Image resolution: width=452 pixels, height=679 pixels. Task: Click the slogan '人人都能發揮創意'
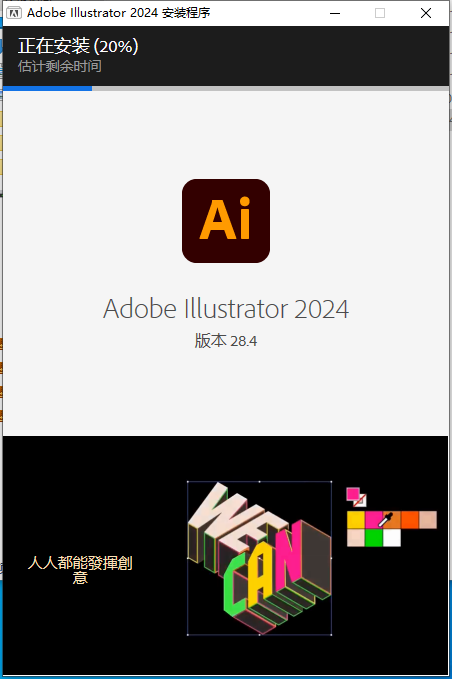click(x=80, y=570)
